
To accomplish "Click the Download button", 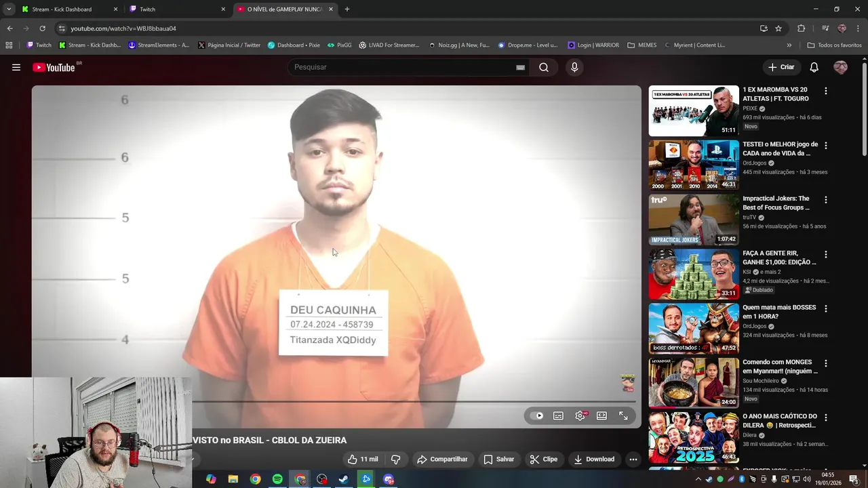I will (x=594, y=459).
